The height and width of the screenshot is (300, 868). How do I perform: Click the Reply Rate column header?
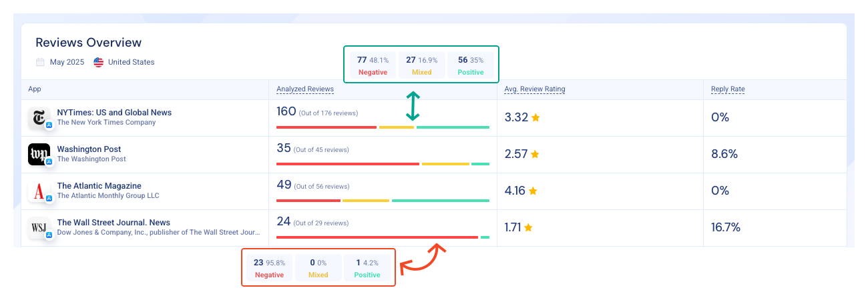728,89
